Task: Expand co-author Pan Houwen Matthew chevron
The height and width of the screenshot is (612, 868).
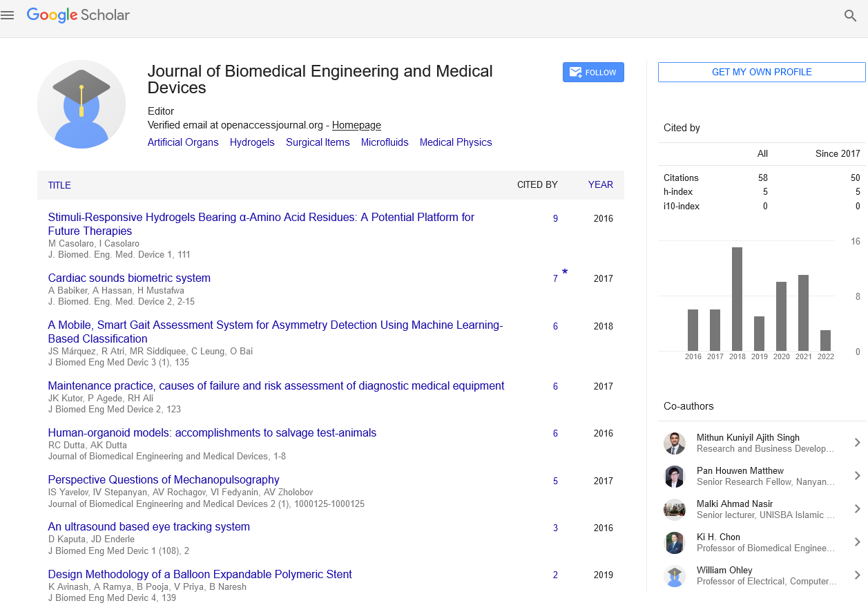Action: pos(857,476)
